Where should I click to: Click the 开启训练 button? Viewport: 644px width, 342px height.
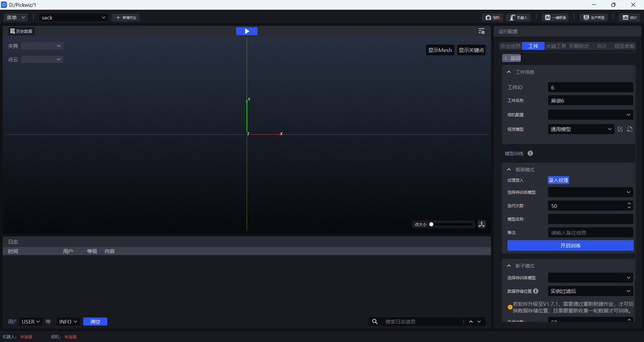click(570, 245)
